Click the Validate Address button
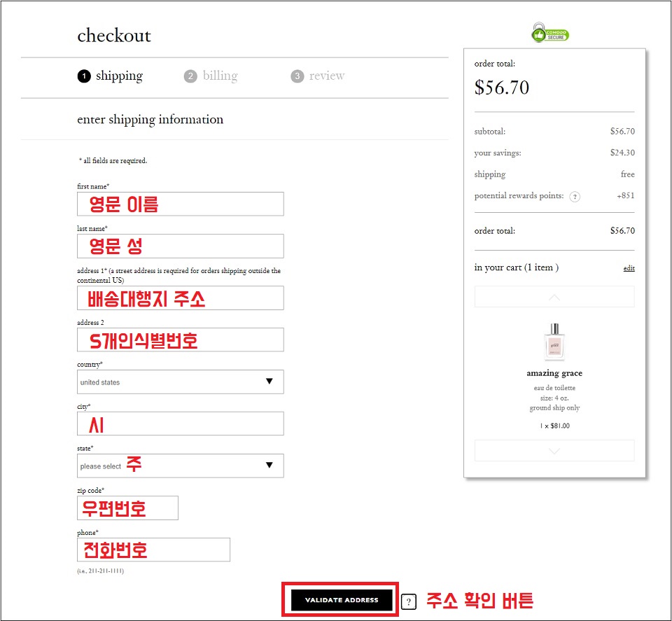This screenshot has width=672, height=621. [x=342, y=600]
